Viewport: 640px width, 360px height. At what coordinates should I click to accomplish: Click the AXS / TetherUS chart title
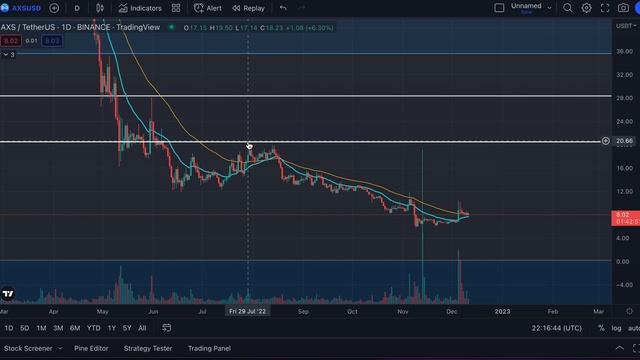click(x=80, y=27)
